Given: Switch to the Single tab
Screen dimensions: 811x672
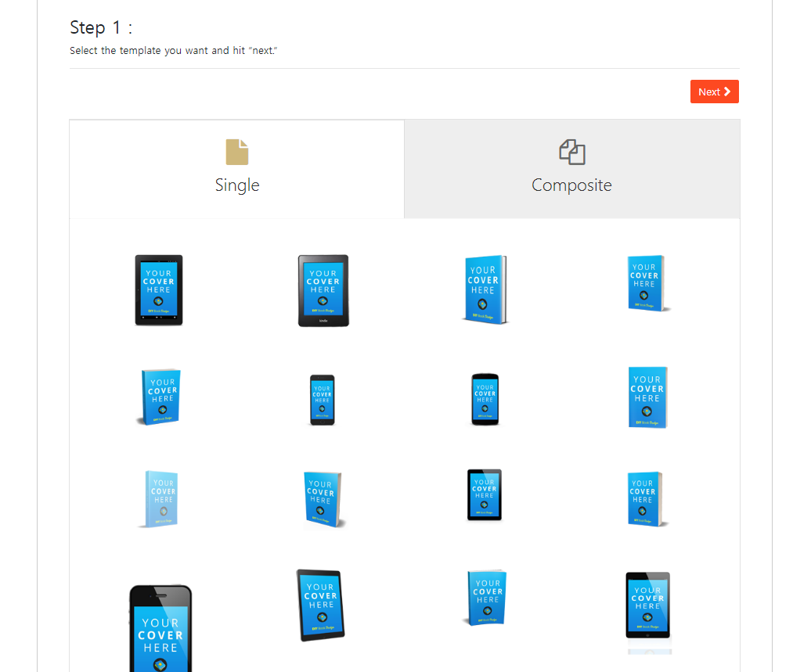Looking at the screenshot, I should tap(237, 169).
